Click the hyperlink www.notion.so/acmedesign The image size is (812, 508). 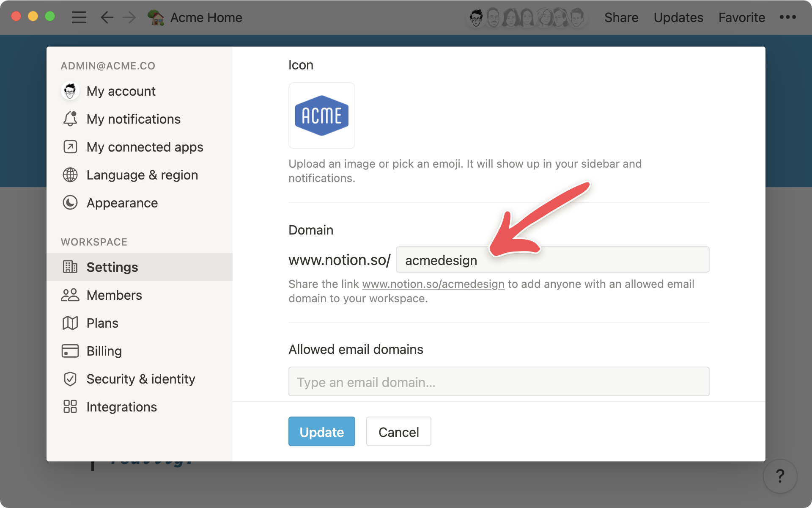tap(433, 284)
